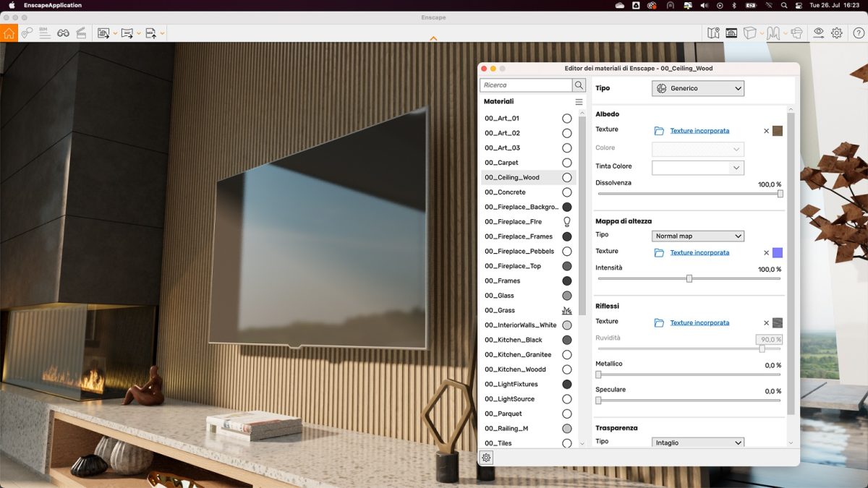868x488 pixels.
Task: Open the Materiali list hamburger menu
Action: click(x=579, y=101)
